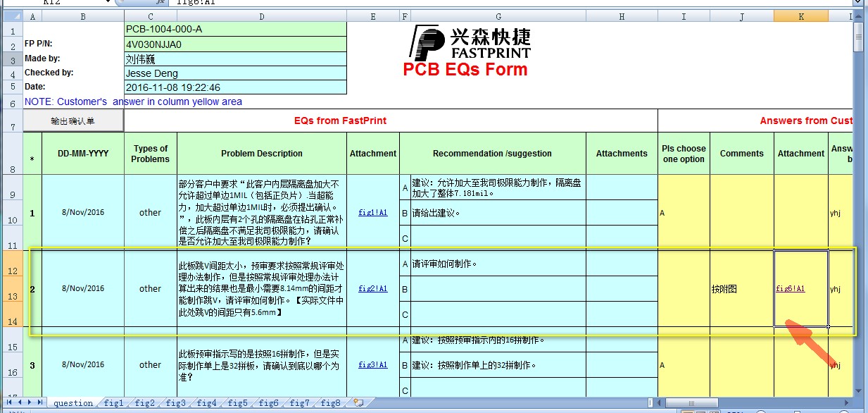Switch to the fig1 sheet tab

pyautogui.click(x=113, y=403)
